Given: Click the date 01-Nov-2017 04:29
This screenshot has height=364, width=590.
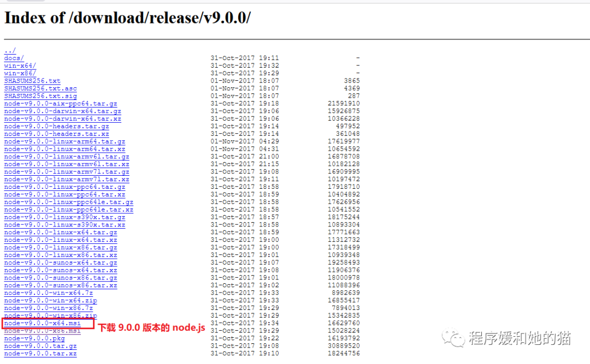Looking at the screenshot, I should (245, 141).
